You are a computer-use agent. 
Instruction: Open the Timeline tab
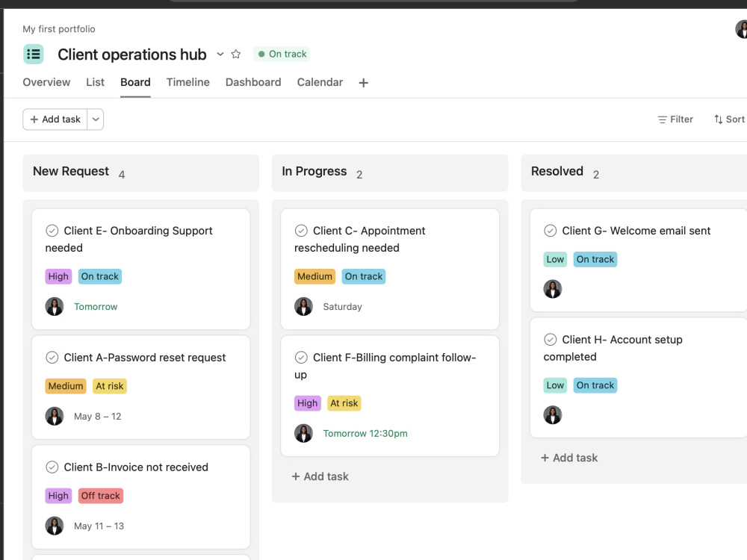(x=187, y=82)
